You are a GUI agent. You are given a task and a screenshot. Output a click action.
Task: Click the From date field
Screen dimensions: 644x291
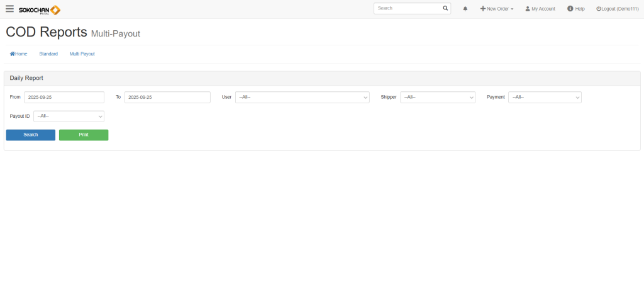[64, 97]
